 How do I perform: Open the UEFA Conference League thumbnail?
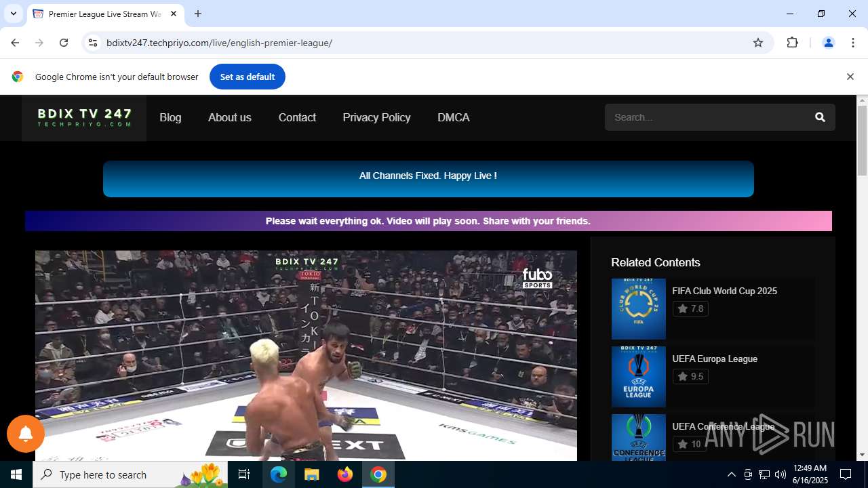(x=638, y=438)
